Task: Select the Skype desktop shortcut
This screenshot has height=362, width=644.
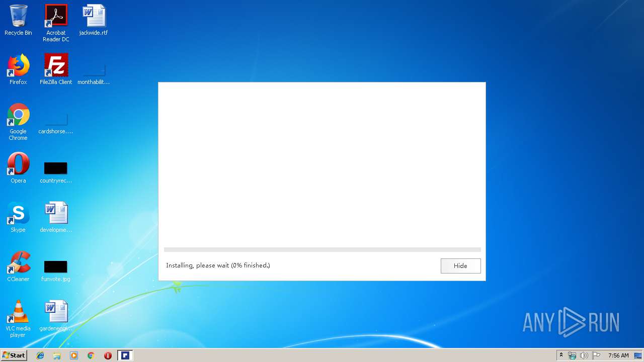Action: coord(18,217)
